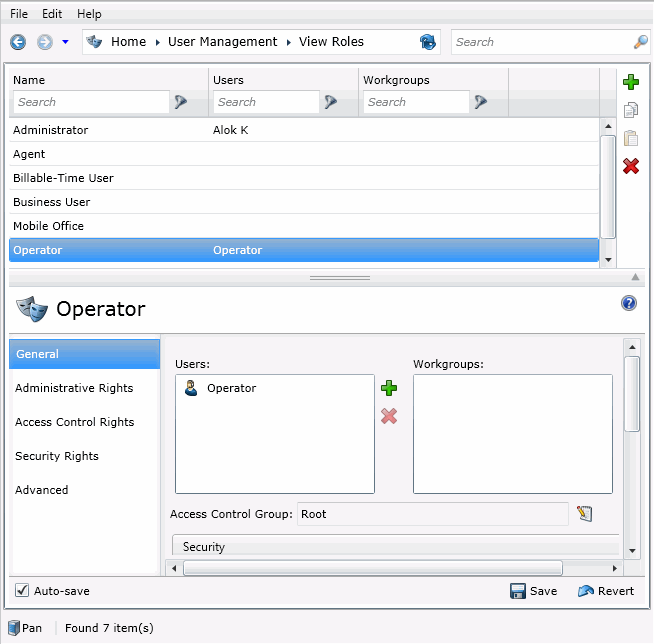
Task: Switch to Administrative Rights tab
Action: (x=74, y=388)
